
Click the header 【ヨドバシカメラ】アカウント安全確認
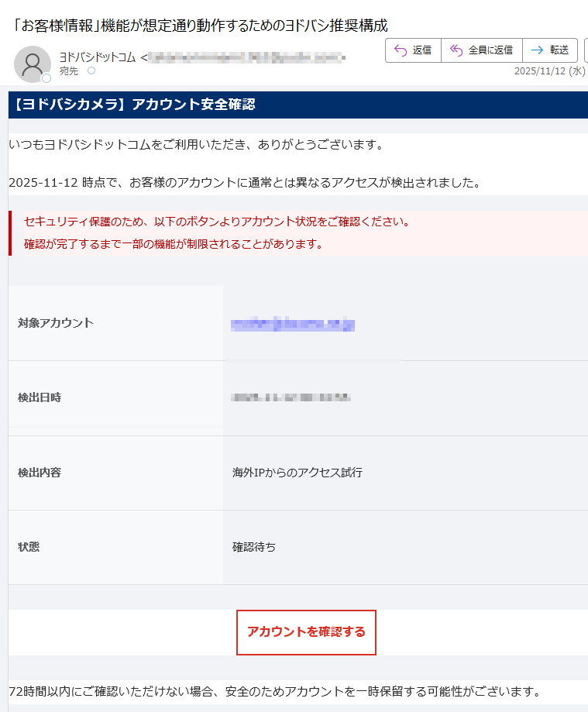click(x=134, y=105)
